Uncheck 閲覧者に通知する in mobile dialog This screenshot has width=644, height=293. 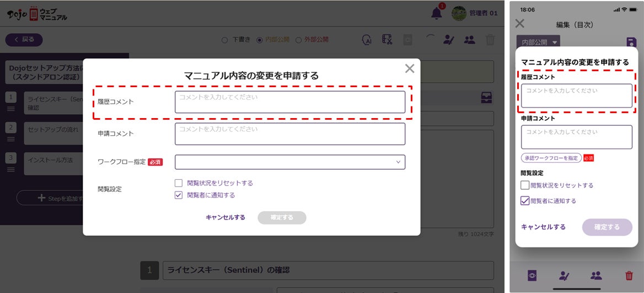[525, 201]
